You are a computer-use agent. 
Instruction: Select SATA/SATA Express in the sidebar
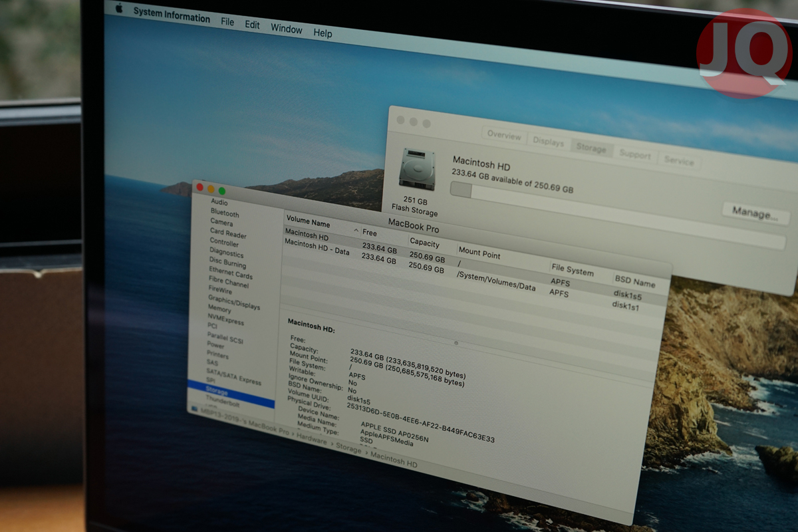[233, 378]
